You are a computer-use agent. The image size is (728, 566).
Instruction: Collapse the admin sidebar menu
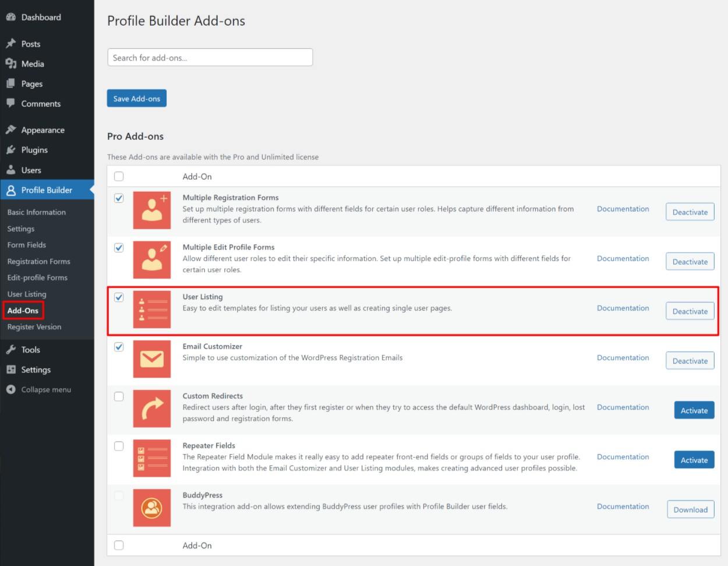coord(39,389)
